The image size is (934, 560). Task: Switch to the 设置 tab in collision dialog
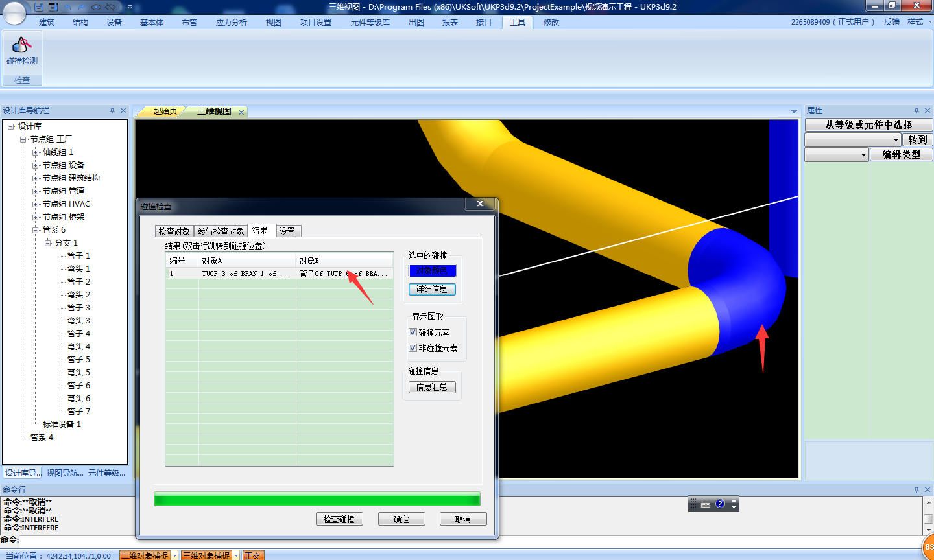[x=287, y=231]
